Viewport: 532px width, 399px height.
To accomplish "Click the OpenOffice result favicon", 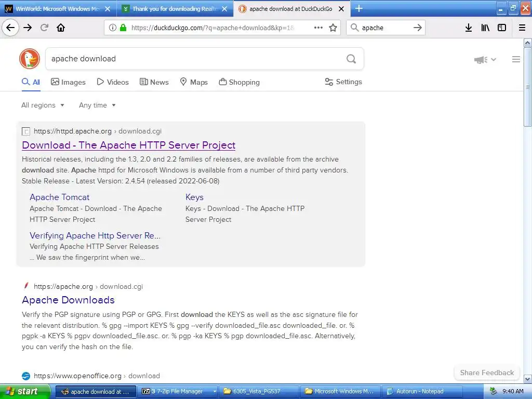I will pyautogui.click(x=26, y=376).
